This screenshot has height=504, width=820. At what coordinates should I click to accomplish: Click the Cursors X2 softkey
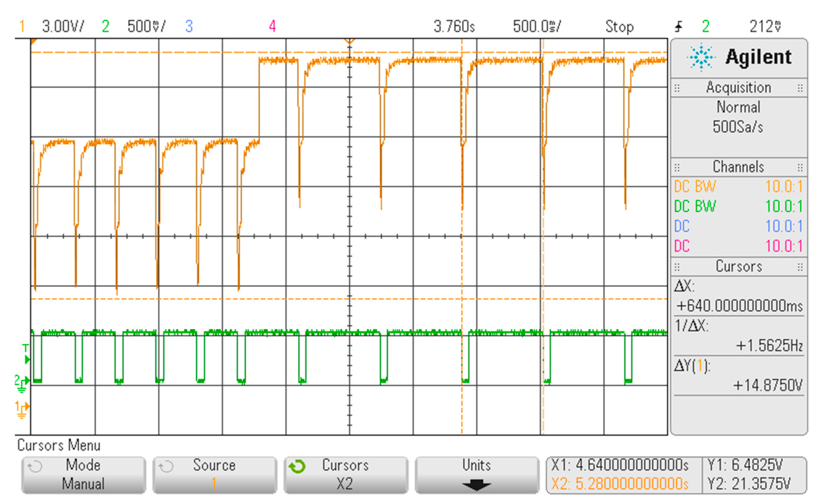pos(346,475)
